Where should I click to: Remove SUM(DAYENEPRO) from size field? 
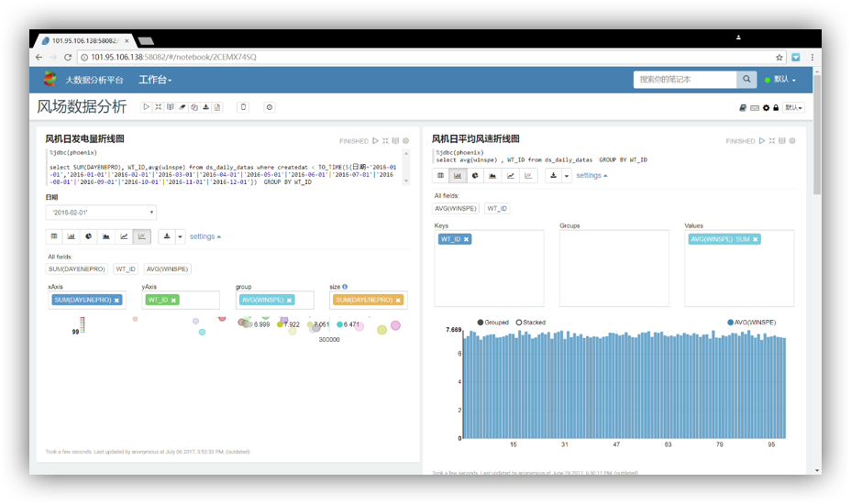click(398, 300)
